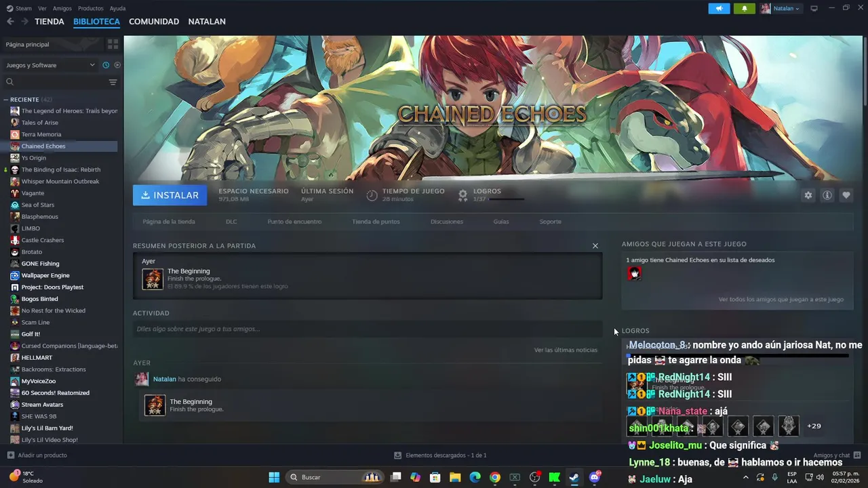Open the Productos menu
Image resolution: width=868 pixels, height=488 pixels.
click(90, 8)
